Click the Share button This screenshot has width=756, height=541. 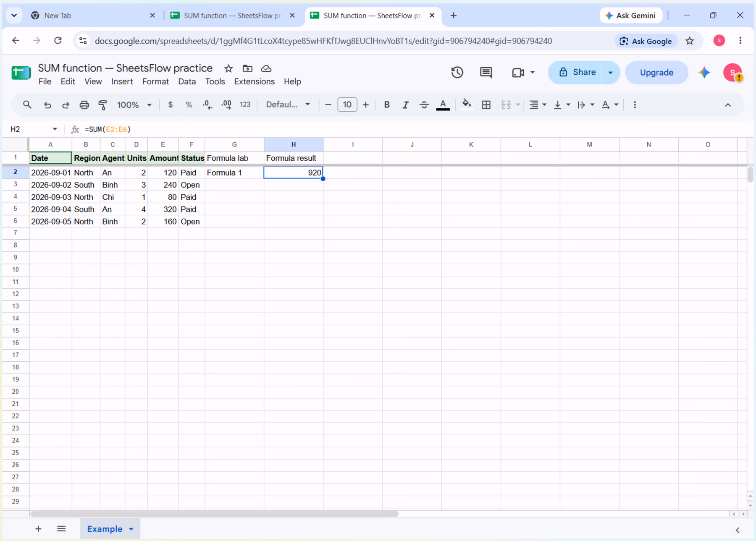575,73
